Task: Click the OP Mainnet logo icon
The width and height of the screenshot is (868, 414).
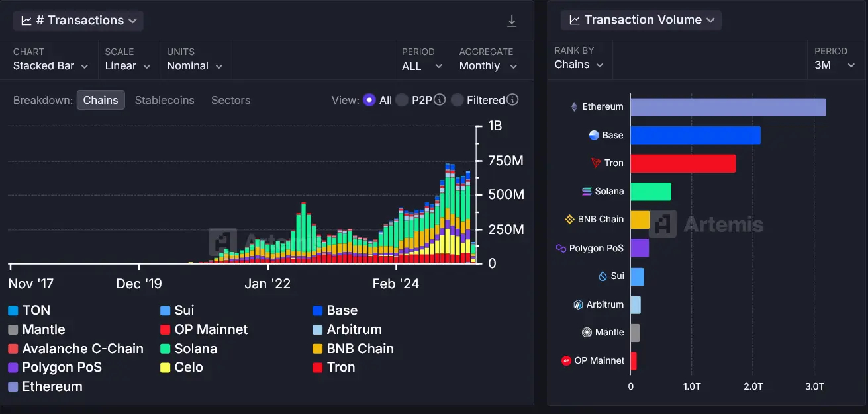Action: [566, 360]
